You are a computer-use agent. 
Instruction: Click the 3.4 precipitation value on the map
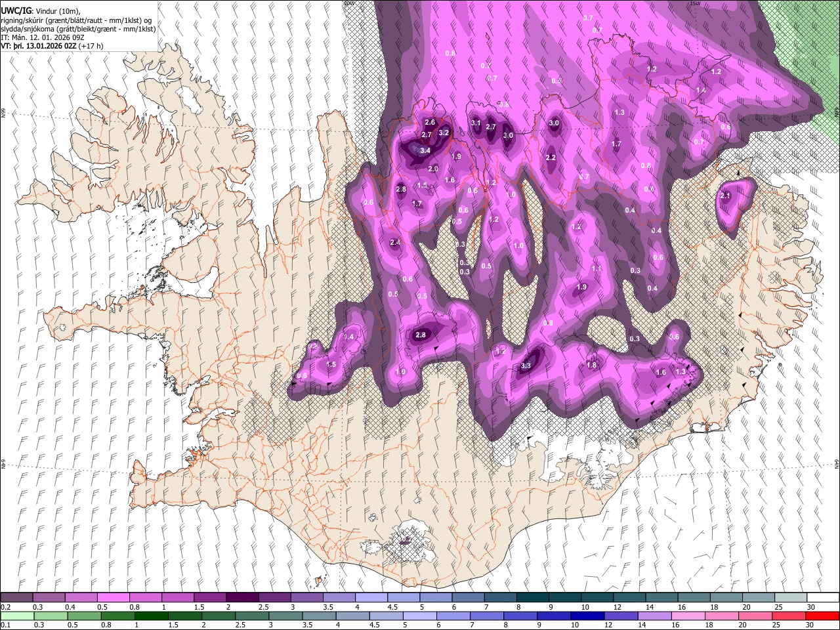[425, 150]
